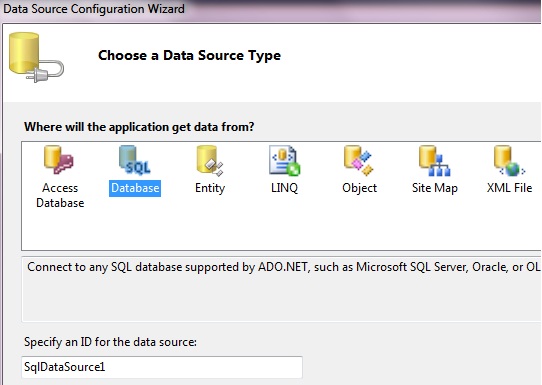Click the LINQ text label
Image resolution: width=542 pixels, height=385 pixels.
pyautogui.click(x=284, y=188)
